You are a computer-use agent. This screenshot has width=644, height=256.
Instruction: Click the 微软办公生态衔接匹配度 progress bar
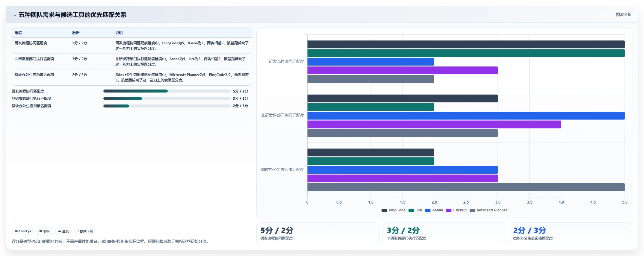click(x=167, y=106)
